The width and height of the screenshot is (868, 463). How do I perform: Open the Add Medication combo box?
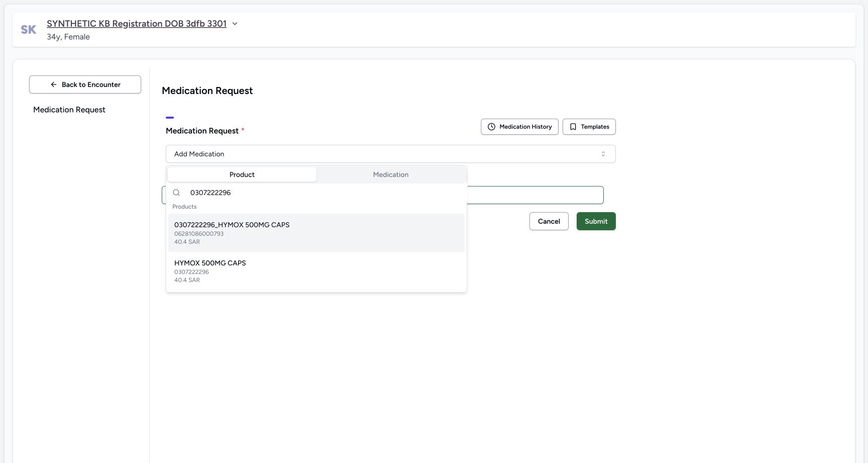coord(390,154)
